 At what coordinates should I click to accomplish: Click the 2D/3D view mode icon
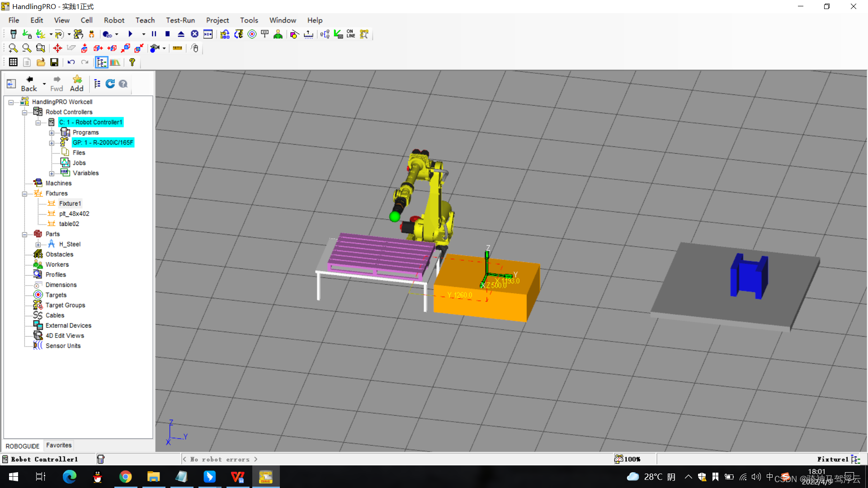[x=107, y=34]
